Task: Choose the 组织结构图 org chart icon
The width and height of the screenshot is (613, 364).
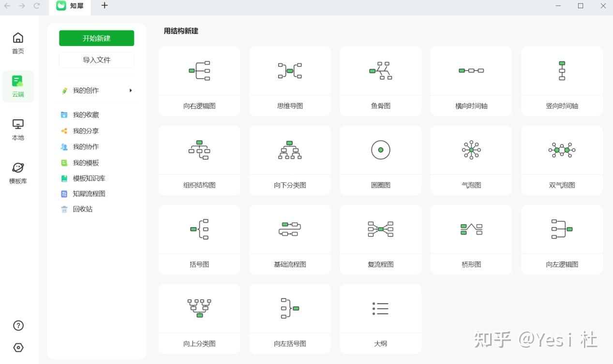Action: pyautogui.click(x=199, y=150)
